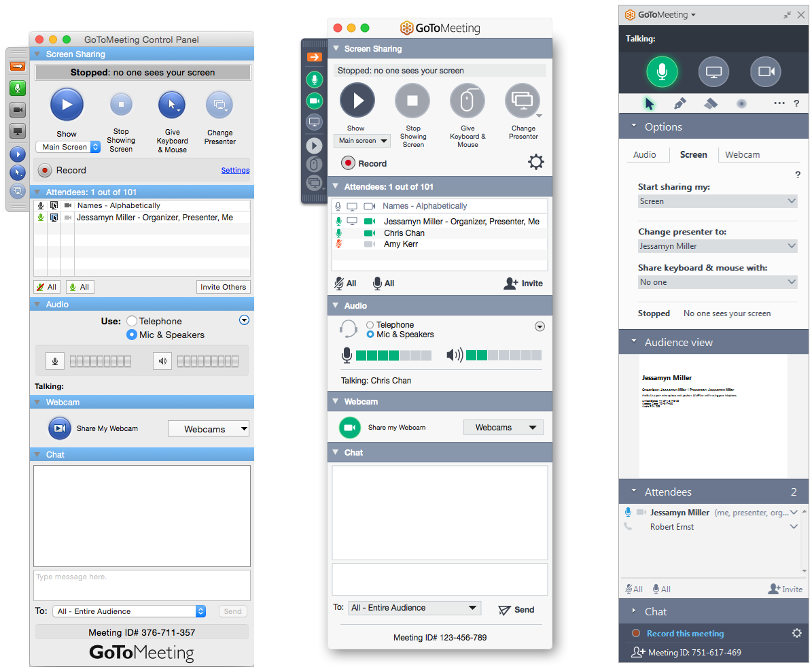Open three-dots more menu in right panel
812x667 pixels.
click(779, 103)
